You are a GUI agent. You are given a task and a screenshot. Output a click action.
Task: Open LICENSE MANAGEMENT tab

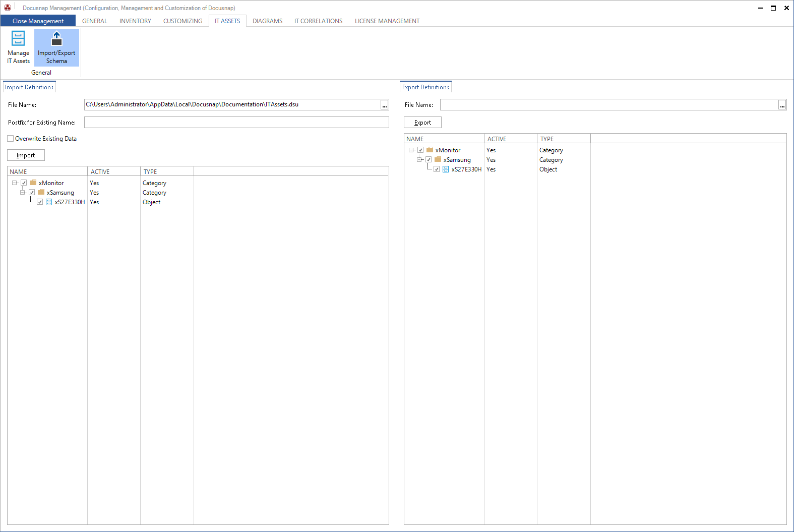click(387, 21)
